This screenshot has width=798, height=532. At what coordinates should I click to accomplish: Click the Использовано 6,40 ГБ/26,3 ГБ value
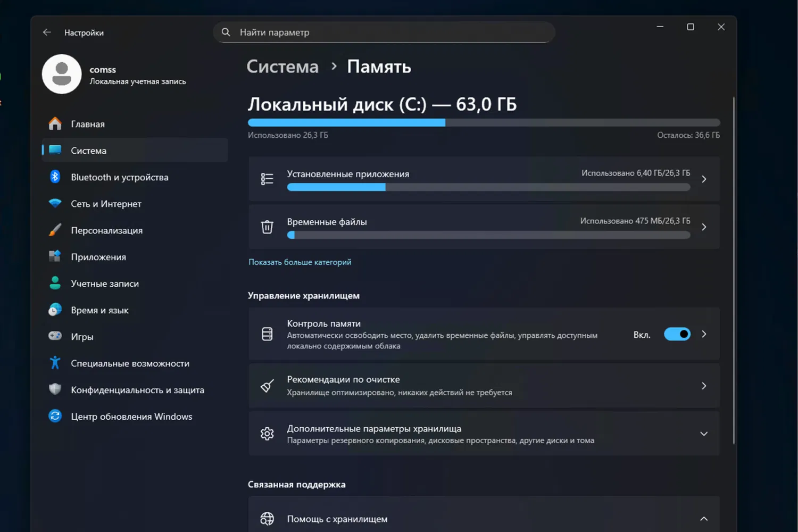tap(636, 173)
